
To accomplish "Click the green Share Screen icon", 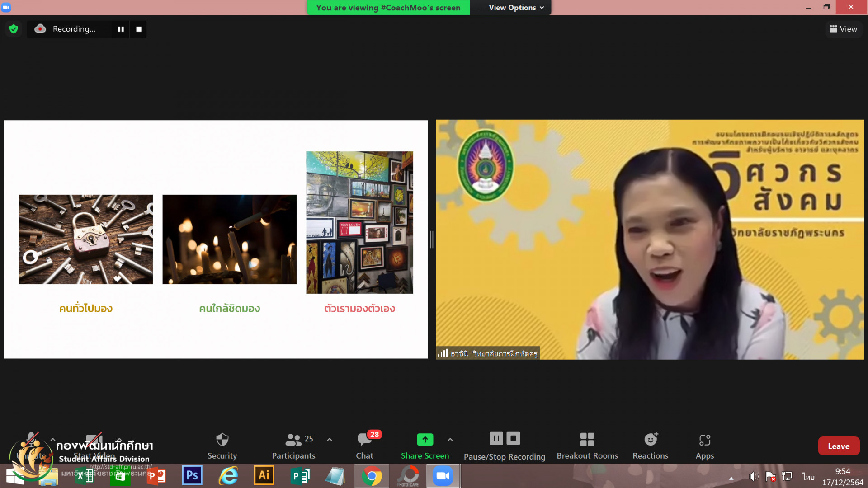I will coord(425,439).
